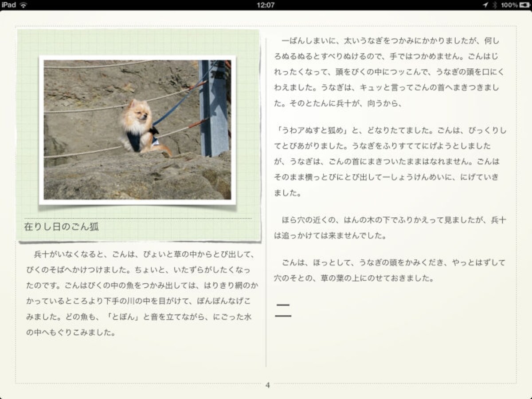This screenshot has width=532, height=399.
Task: Tap the line starting ごんは、ほっとして
Action: point(394,263)
